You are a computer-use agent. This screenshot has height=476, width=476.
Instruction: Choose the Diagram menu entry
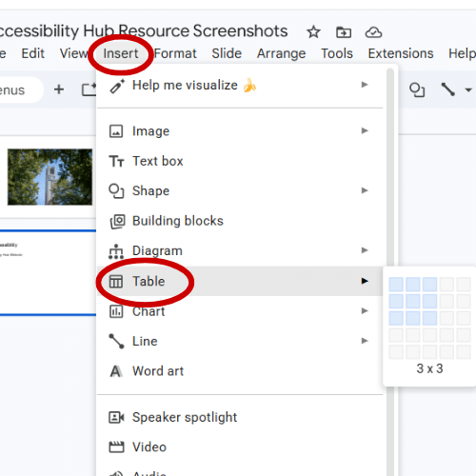pos(240,250)
